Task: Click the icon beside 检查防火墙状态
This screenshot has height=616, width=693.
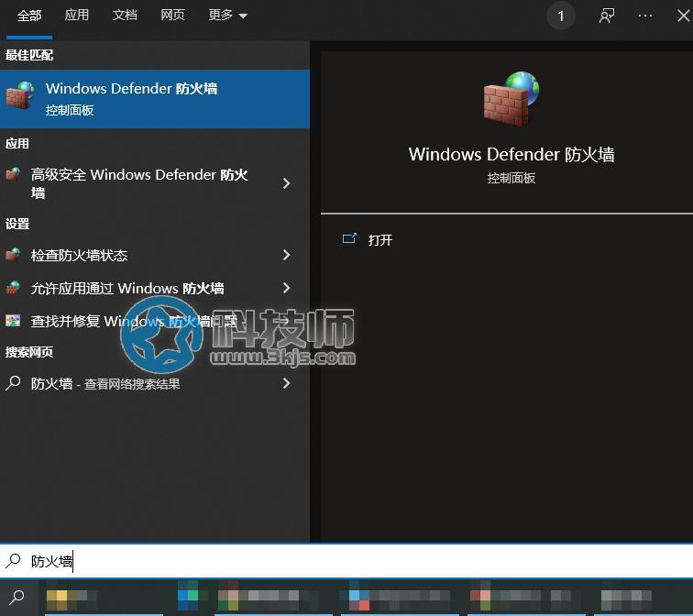Action: coord(13,255)
